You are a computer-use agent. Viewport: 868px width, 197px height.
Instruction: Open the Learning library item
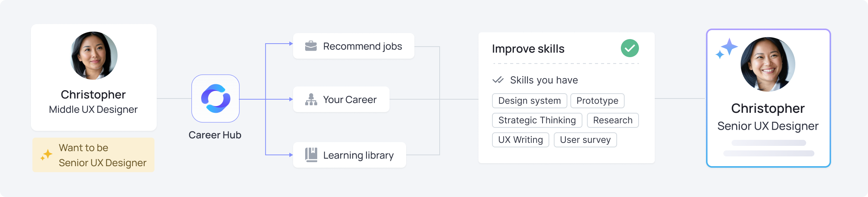coord(350,155)
